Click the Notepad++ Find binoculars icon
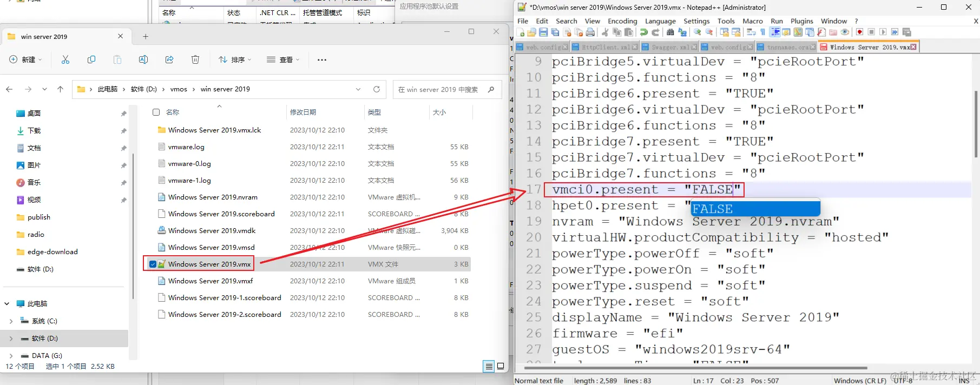 coord(670,32)
